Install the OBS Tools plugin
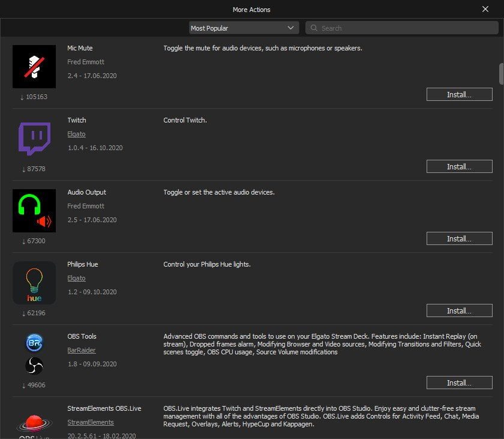The image size is (504, 439). click(460, 383)
